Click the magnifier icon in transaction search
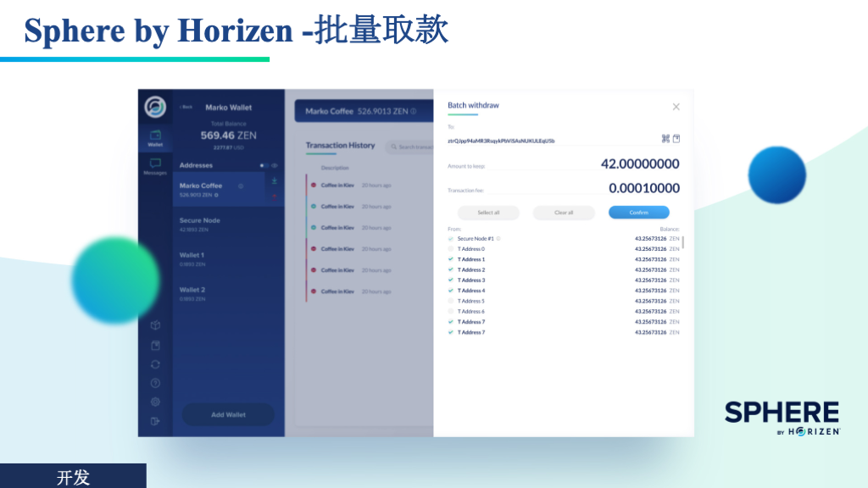This screenshot has width=868, height=488. pos(394,147)
